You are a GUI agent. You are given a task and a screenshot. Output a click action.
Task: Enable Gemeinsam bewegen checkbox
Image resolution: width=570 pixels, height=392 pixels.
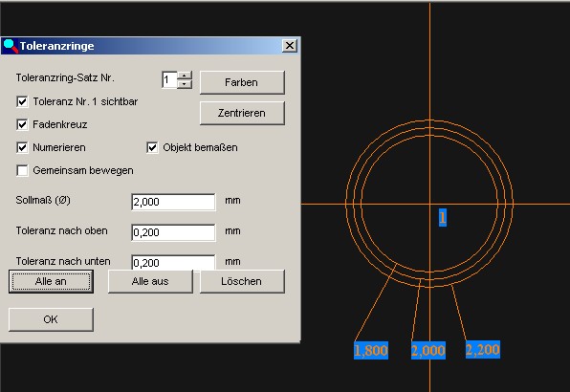[22, 170]
